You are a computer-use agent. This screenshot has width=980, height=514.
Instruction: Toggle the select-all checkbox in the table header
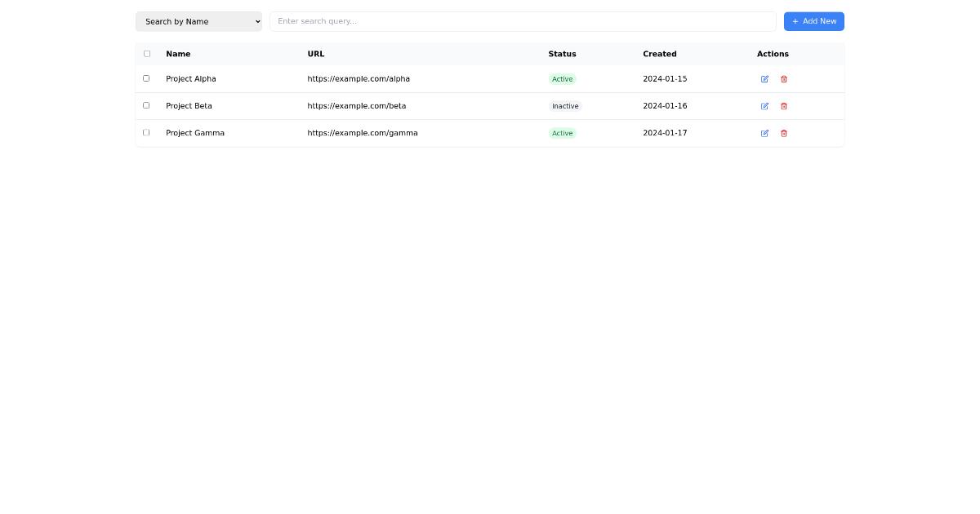click(x=146, y=53)
